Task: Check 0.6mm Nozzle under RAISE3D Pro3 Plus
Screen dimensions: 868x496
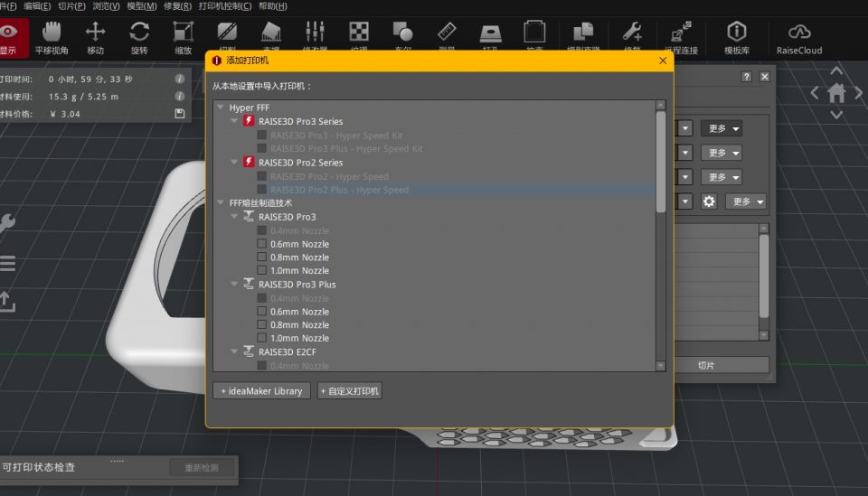Action: click(x=262, y=312)
